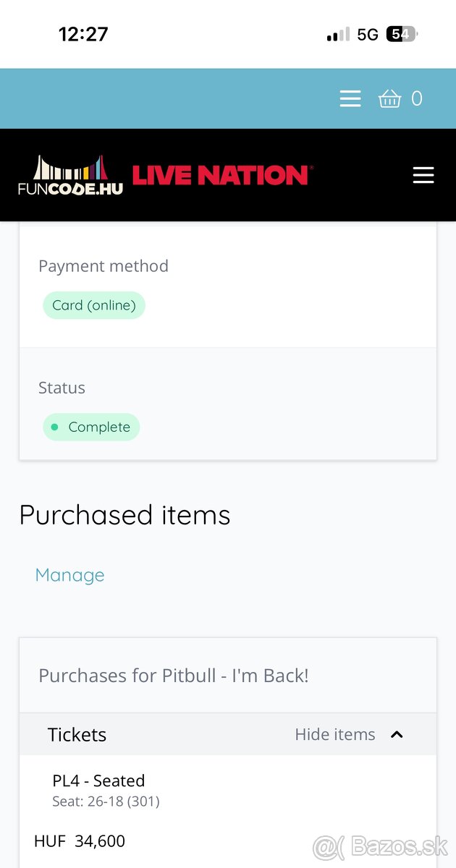Collapse the tickets list with the chevron

click(x=397, y=735)
